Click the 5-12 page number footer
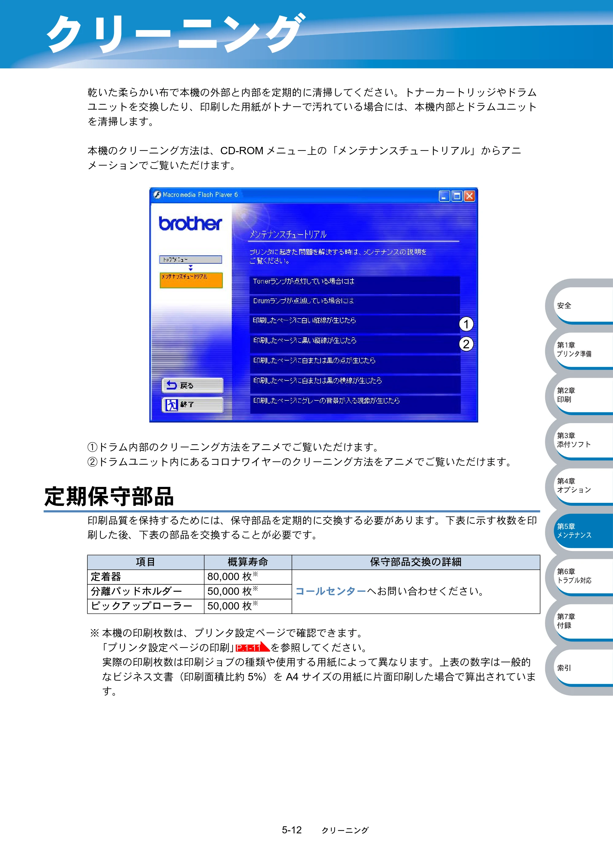 coord(292,830)
